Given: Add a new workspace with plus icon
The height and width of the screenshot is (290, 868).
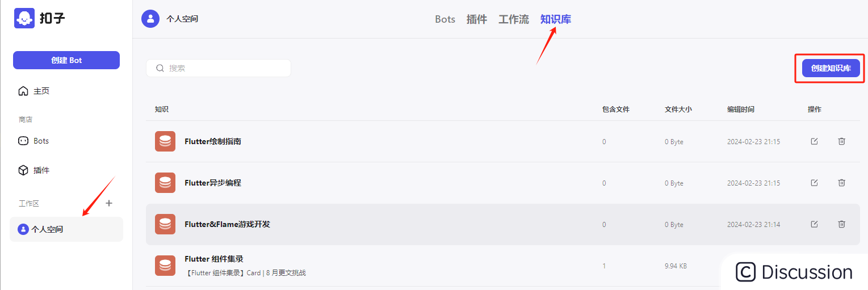Looking at the screenshot, I should coord(110,203).
